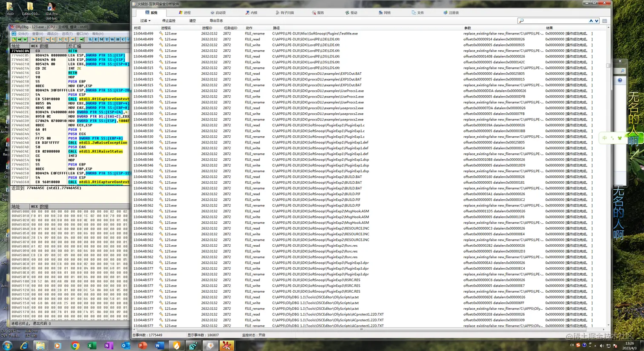The height and width of the screenshot is (351, 644).
Task: Open Word from taskbar
Action: (x=159, y=345)
